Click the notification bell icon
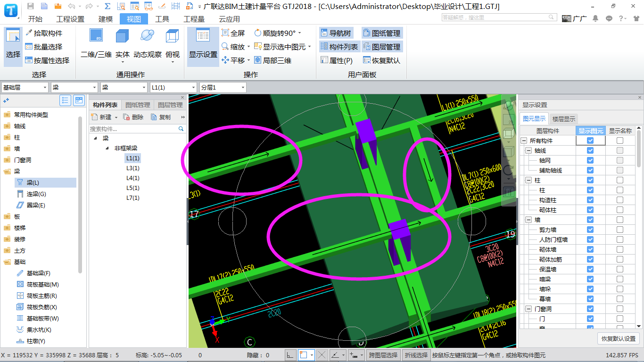 [595, 18]
